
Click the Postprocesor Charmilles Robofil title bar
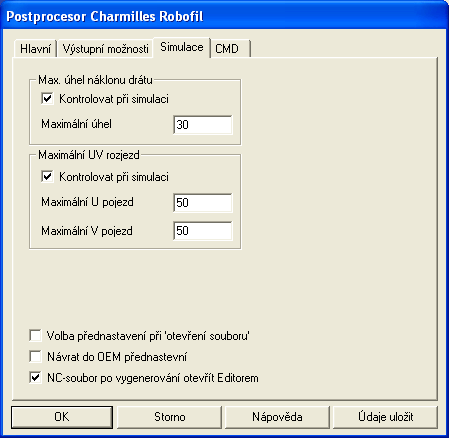tap(224, 16)
